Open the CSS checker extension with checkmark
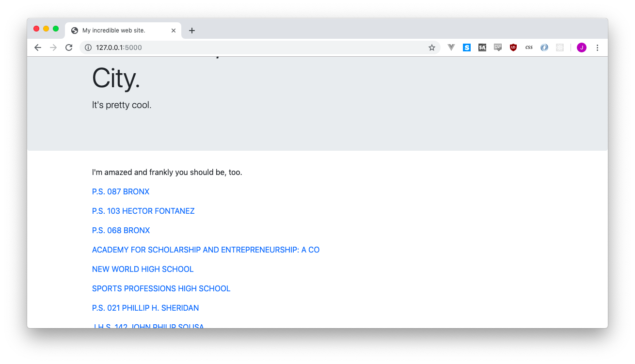The height and width of the screenshot is (364, 635). coord(498,47)
